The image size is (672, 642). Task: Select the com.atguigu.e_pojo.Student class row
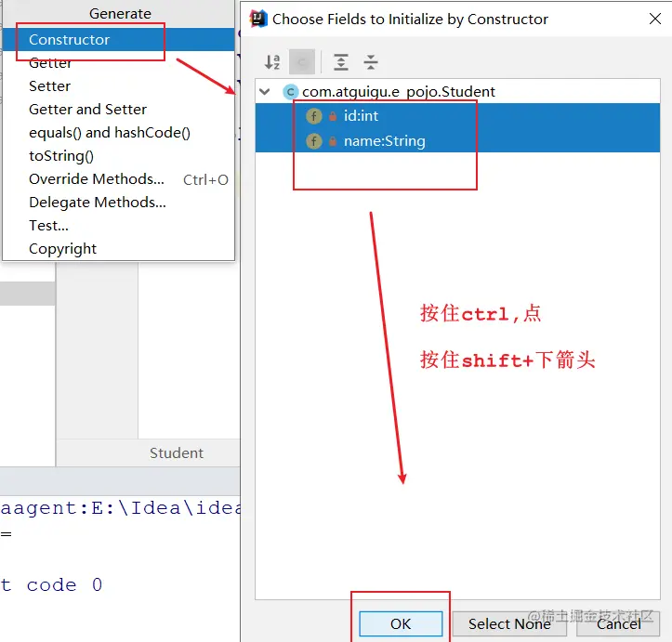coord(457,92)
